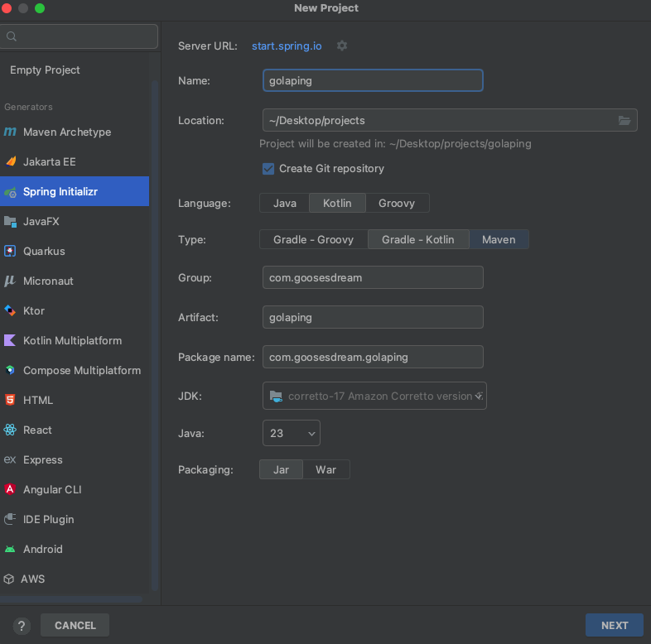Click the Express ex icon

pyautogui.click(x=10, y=459)
